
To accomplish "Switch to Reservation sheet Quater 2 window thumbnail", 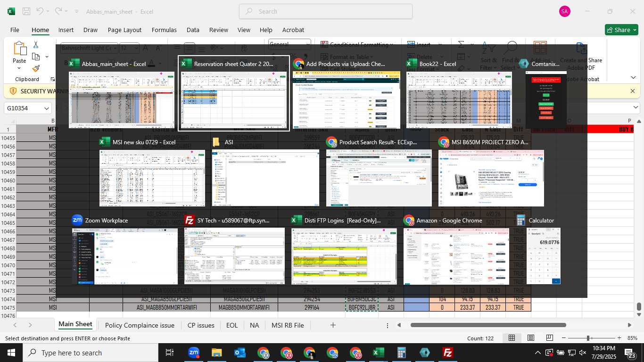I will point(234,93).
